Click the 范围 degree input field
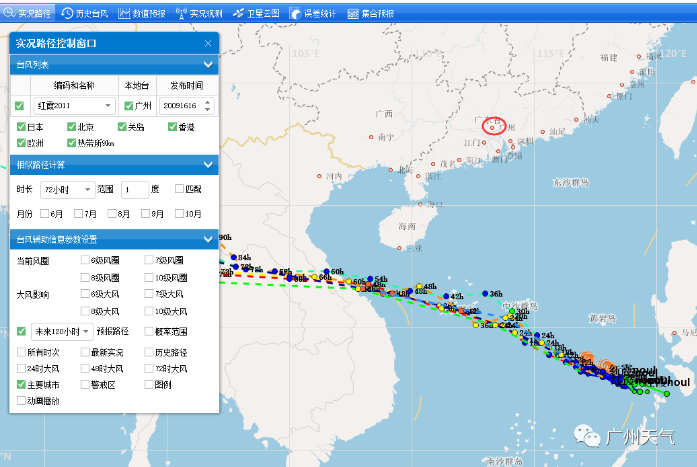Image resolution: width=697 pixels, height=467 pixels. click(134, 189)
